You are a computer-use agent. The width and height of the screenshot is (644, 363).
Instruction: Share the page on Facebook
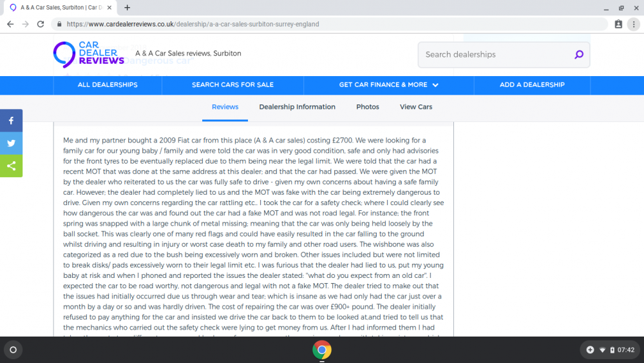[11, 121]
